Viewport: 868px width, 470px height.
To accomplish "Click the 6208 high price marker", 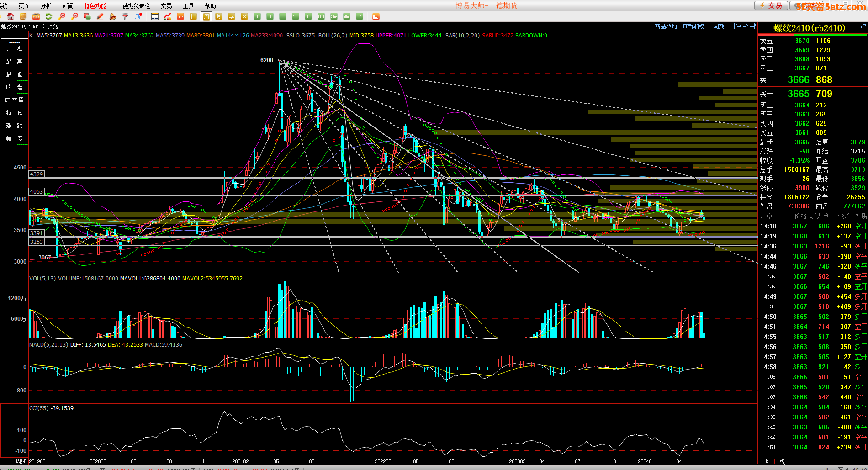I will click(x=267, y=60).
